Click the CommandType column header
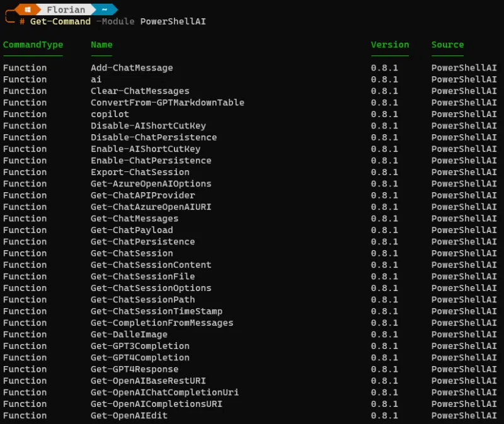The height and width of the screenshot is (424, 504). tap(33, 45)
